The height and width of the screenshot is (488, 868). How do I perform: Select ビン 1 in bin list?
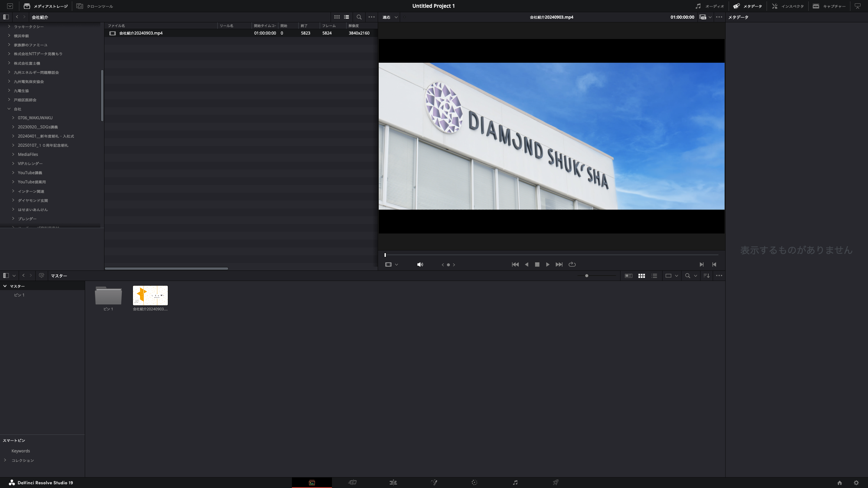point(19,295)
